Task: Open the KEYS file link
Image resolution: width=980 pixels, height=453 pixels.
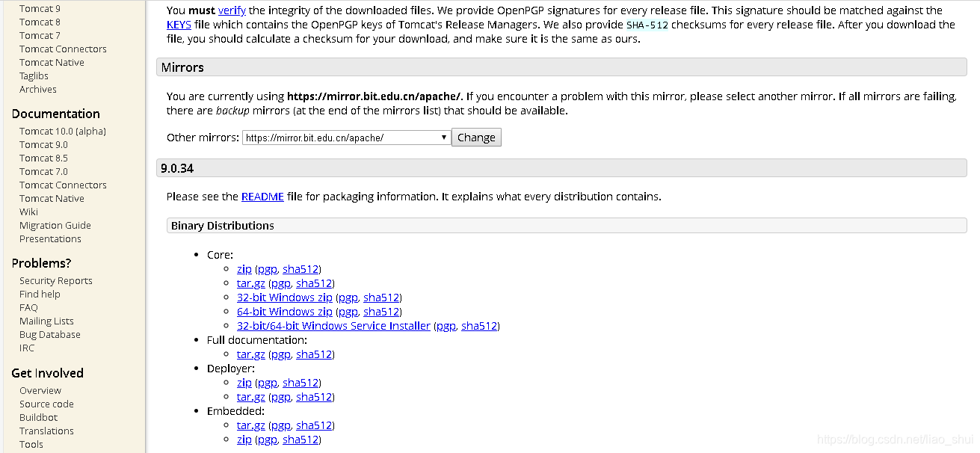Action: [x=179, y=25]
